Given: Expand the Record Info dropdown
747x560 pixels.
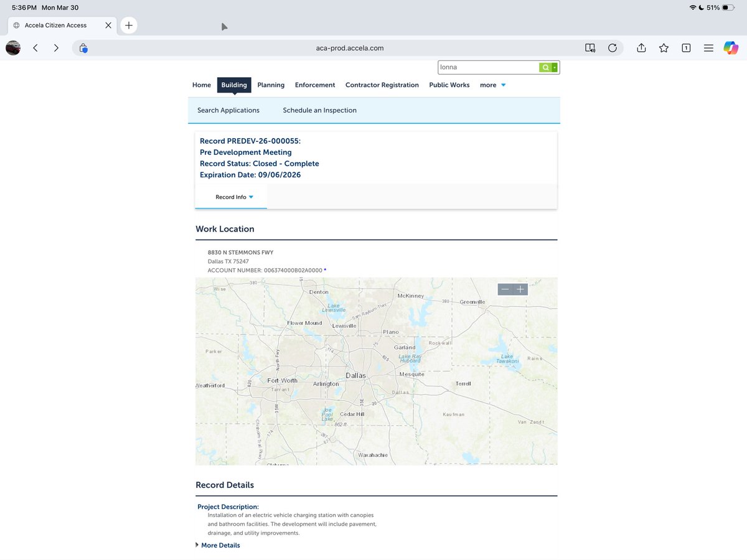Looking at the screenshot, I should tap(234, 197).
